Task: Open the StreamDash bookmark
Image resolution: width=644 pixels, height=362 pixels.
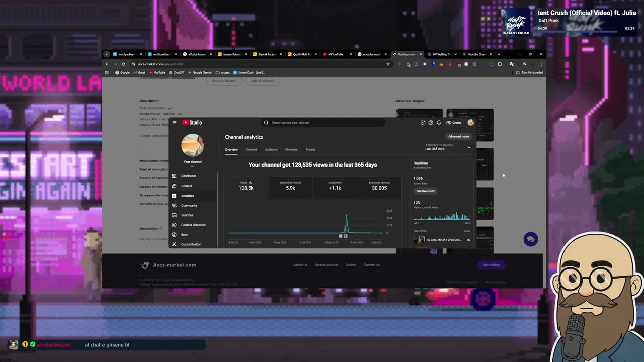Action: click(249, 72)
